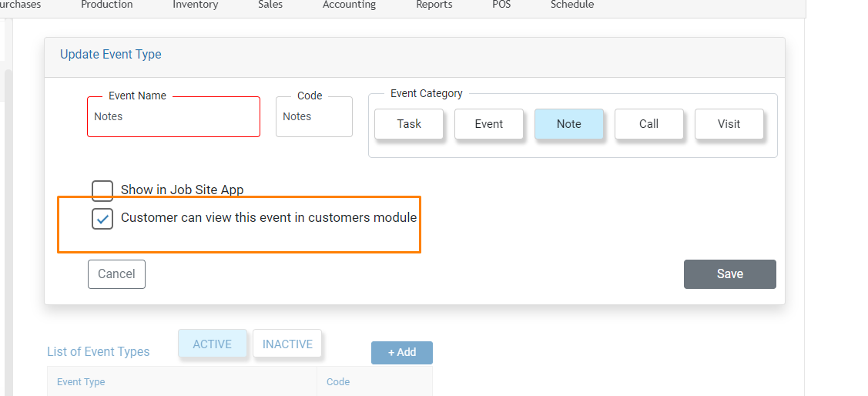Switch to the INACTIVE event types list

point(287,344)
